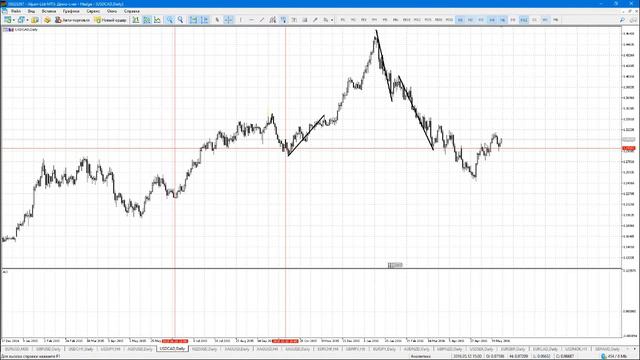Switch to the NZDUSD,Daily chart tab
Screen dimensions: 640x360
pos(204,349)
